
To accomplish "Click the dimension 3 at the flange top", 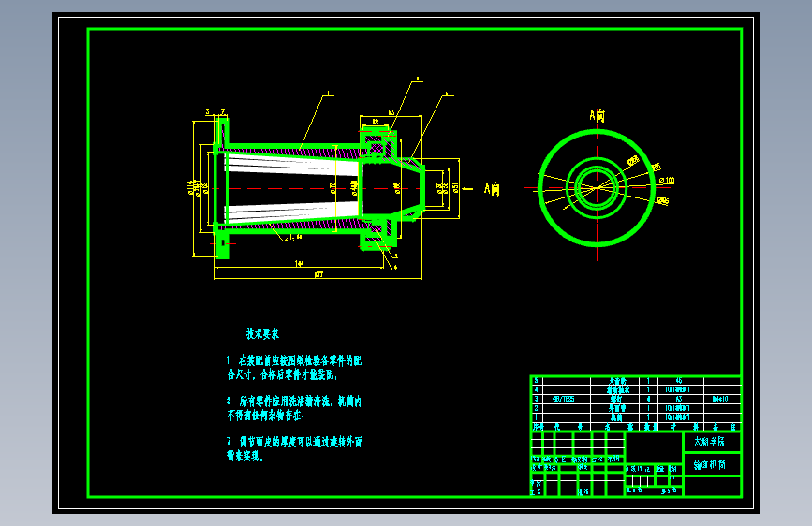I will click(x=208, y=111).
